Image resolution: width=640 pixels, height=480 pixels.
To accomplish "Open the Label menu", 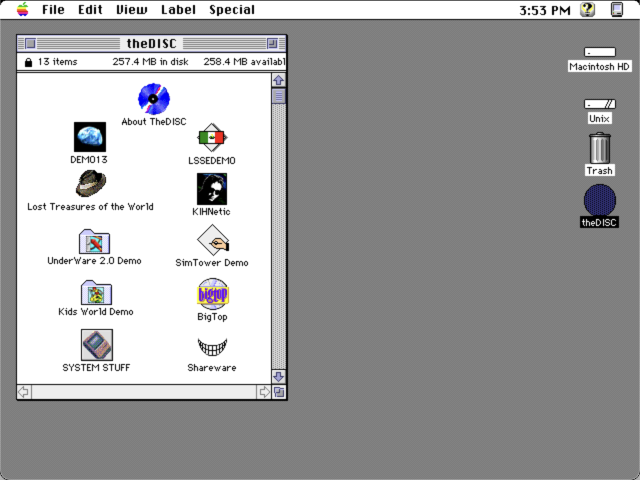I will pos(178,9).
